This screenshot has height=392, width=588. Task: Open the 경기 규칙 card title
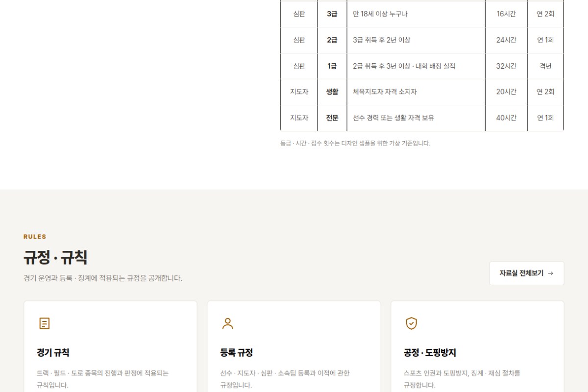(x=53, y=353)
